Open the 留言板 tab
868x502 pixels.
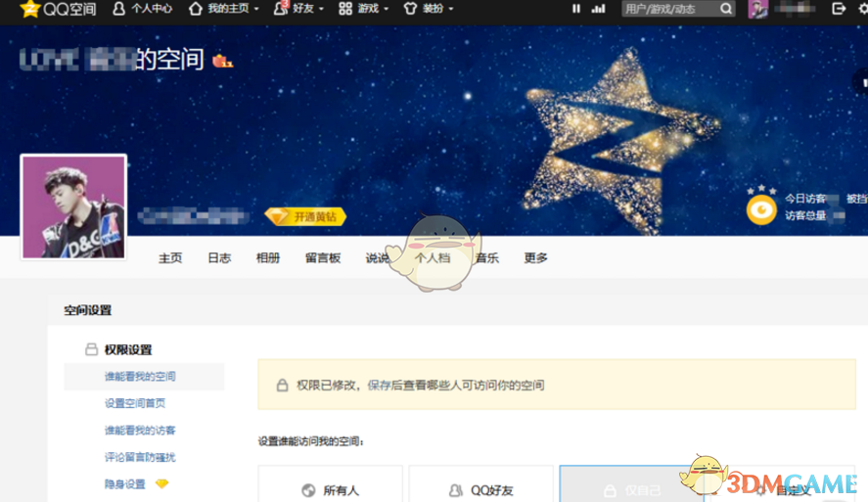pyautogui.click(x=323, y=258)
